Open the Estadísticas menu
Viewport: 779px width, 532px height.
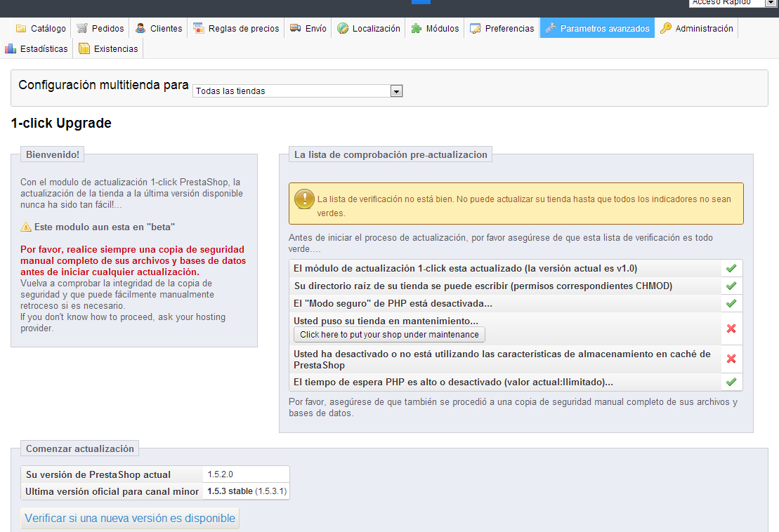point(37,48)
